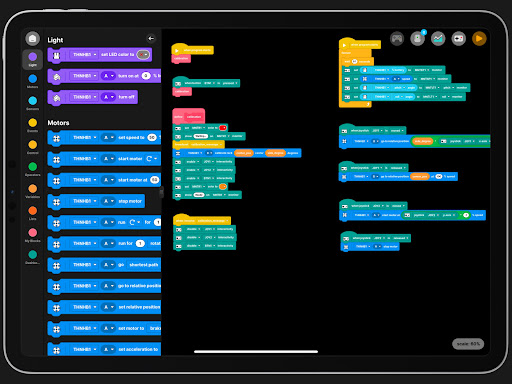Click the cyan battery reporter block
This screenshot has width=512, height=384.
point(384,70)
